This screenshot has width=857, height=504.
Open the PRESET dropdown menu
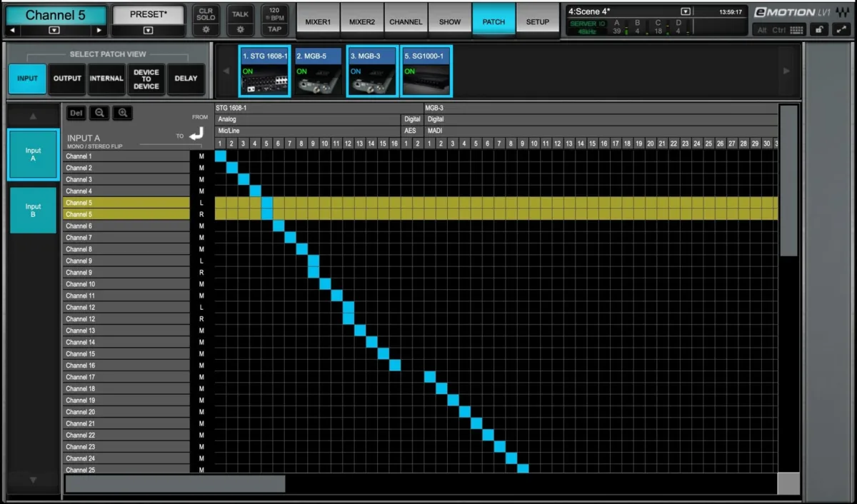pos(148,31)
